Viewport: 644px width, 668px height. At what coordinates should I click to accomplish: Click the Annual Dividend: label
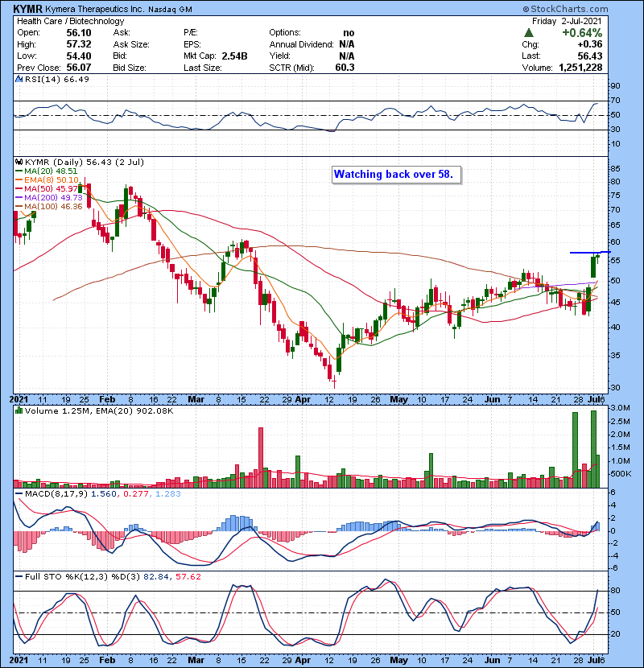(x=301, y=44)
